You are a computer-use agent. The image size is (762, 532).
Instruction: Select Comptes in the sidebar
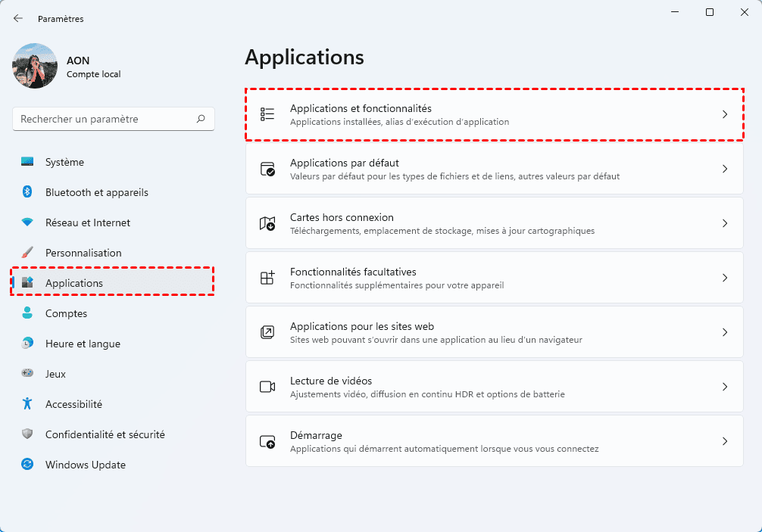[x=66, y=313]
